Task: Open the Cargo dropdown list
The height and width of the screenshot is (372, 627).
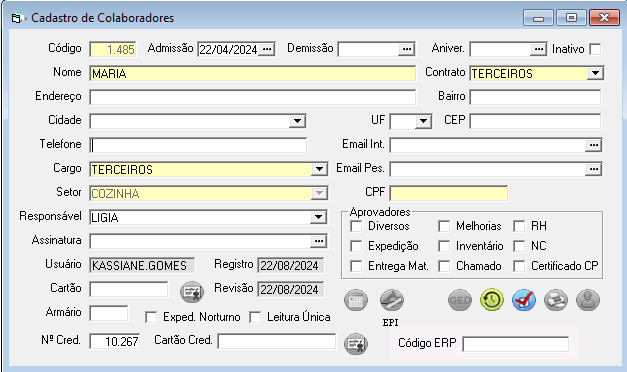Action: 319,170
